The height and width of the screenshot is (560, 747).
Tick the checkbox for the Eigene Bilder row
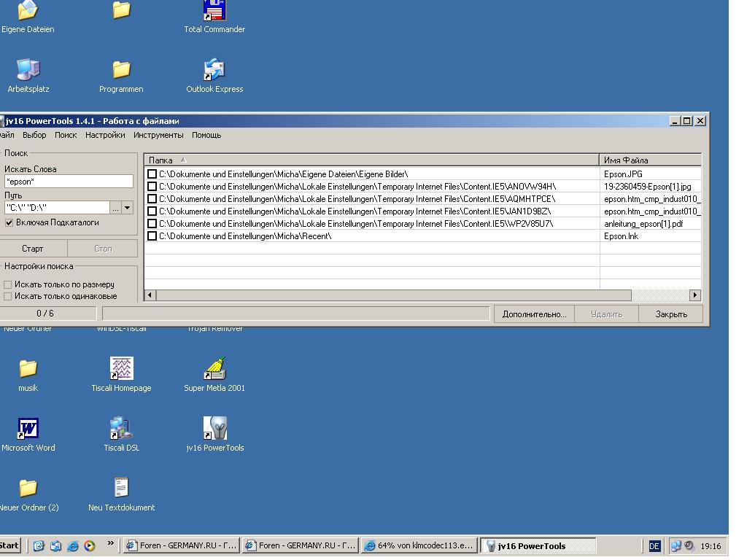pyautogui.click(x=152, y=174)
